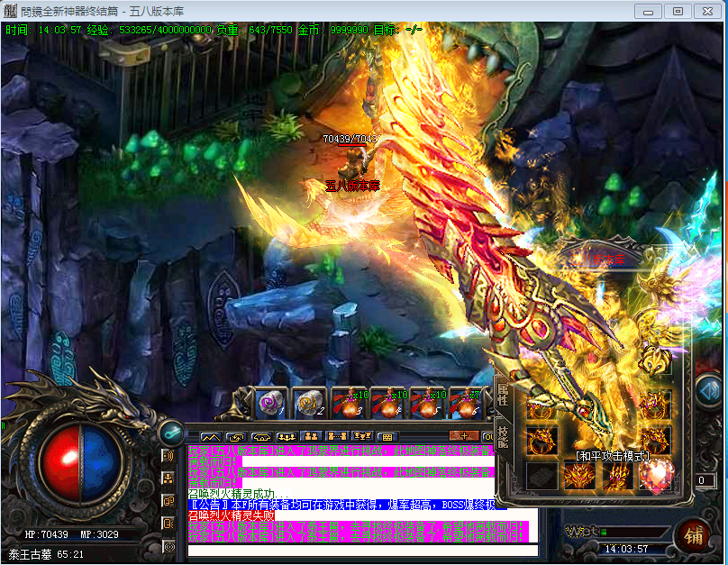728x565 pixels.
Task: Click the round blue sound button
Action: click(x=711, y=391)
